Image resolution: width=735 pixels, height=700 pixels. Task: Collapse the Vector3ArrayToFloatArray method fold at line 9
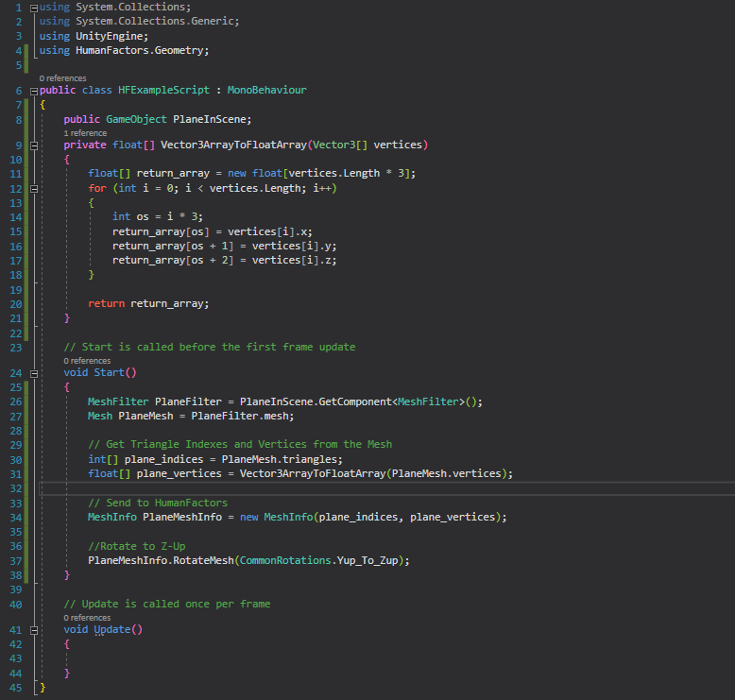tap(34, 145)
